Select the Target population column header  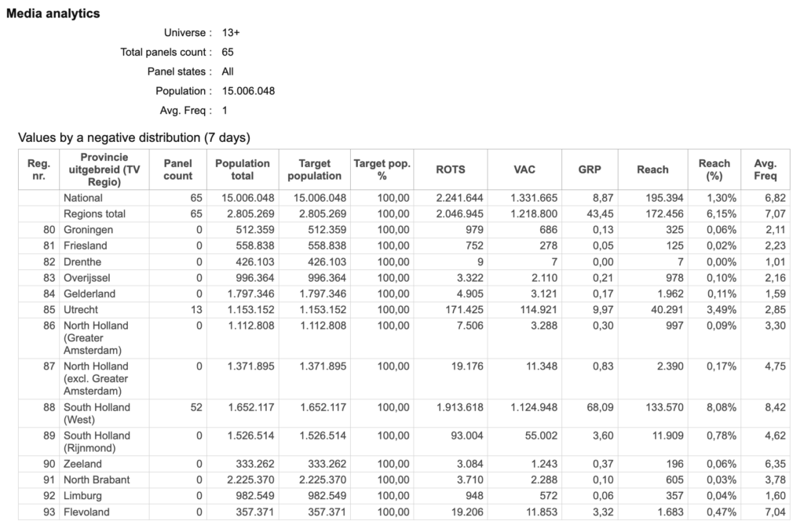click(314, 169)
